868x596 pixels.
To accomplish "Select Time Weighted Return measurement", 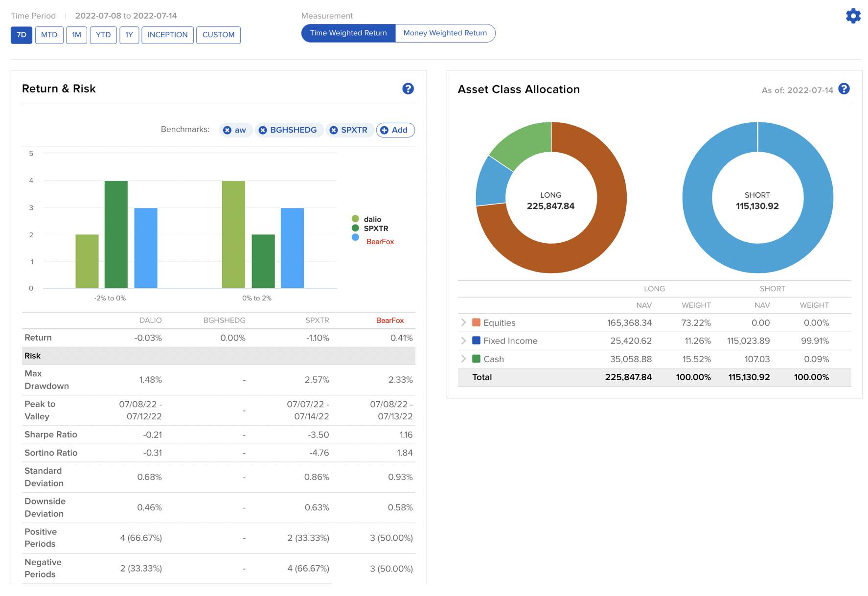I will click(348, 33).
